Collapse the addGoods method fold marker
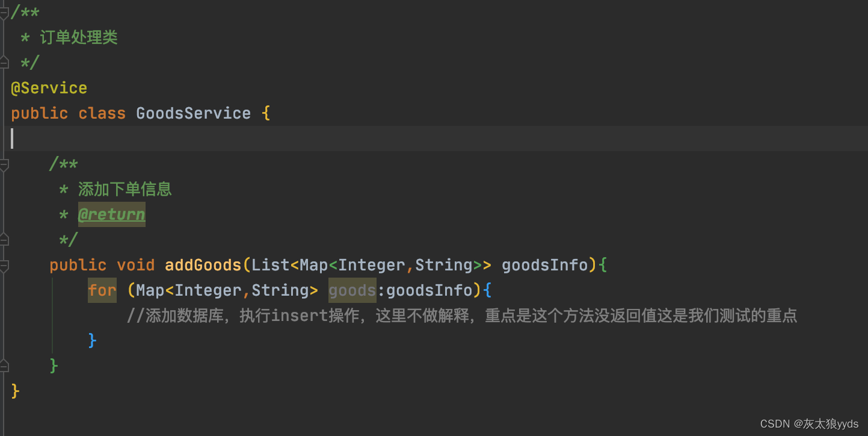This screenshot has height=436, width=868. point(4,265)
